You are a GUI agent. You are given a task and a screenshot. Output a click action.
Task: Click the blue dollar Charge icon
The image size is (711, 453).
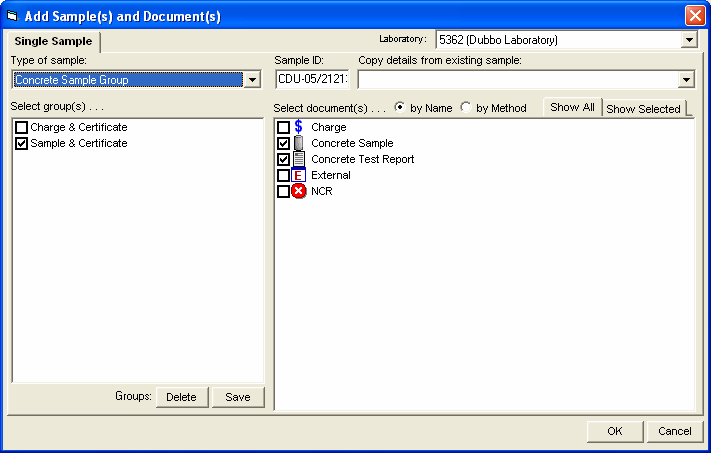pyautogui.click(x=299, y=127)
